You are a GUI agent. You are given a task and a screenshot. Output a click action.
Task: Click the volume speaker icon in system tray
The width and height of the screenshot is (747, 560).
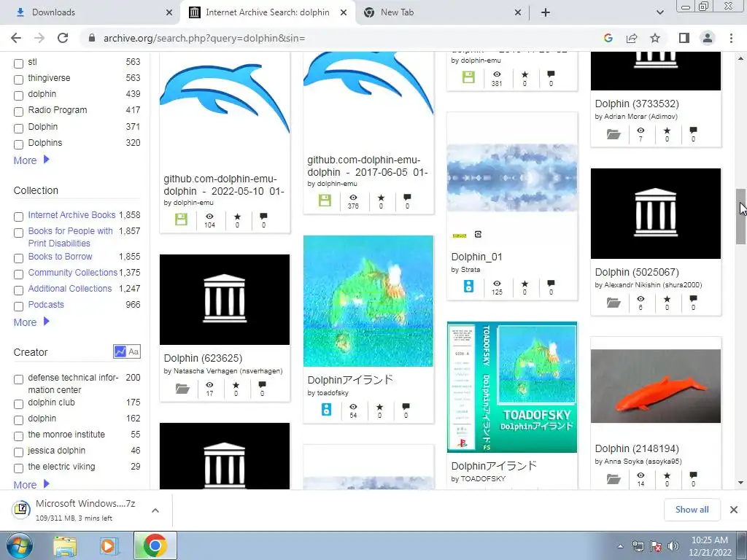(673, 546)
